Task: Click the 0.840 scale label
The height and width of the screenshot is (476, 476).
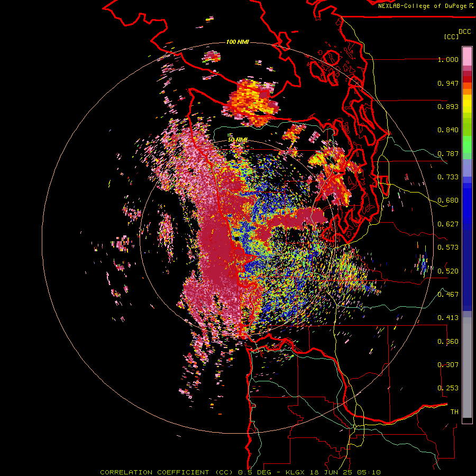Action: tap(448, 130)
